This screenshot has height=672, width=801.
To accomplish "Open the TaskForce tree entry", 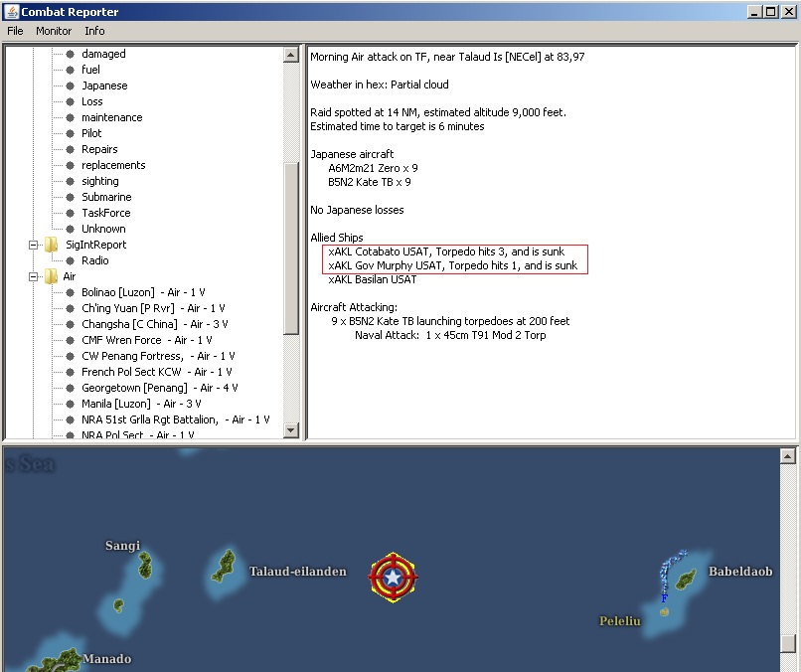I will coord(106,213).
